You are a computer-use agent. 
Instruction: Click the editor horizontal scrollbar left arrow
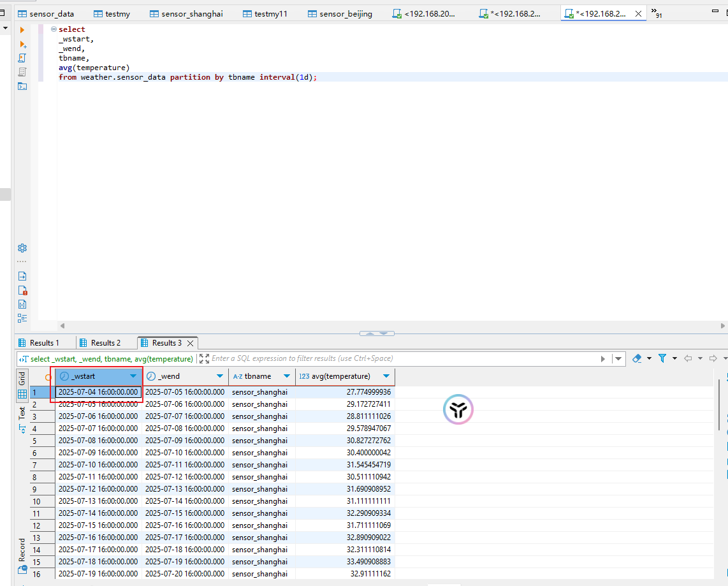coord(62,326)
